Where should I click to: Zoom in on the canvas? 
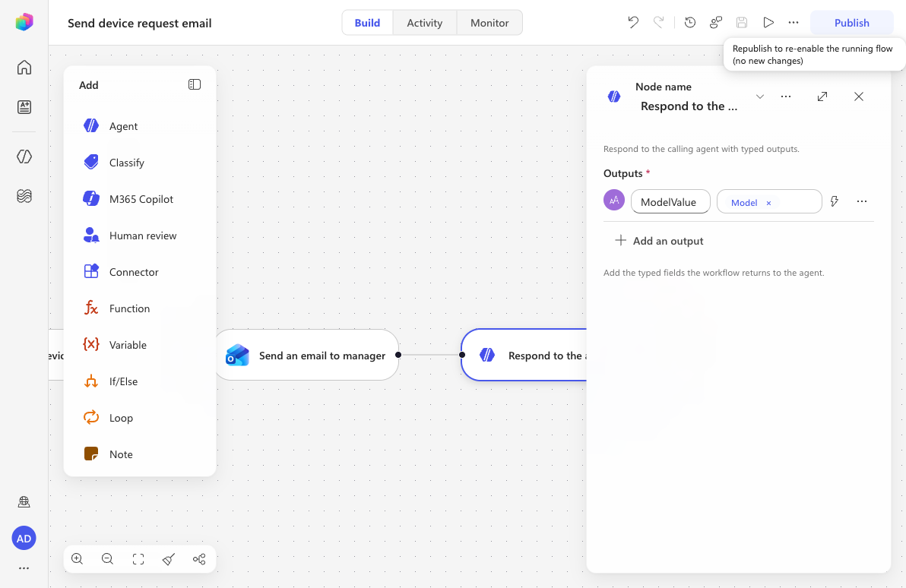coord(77,558)
